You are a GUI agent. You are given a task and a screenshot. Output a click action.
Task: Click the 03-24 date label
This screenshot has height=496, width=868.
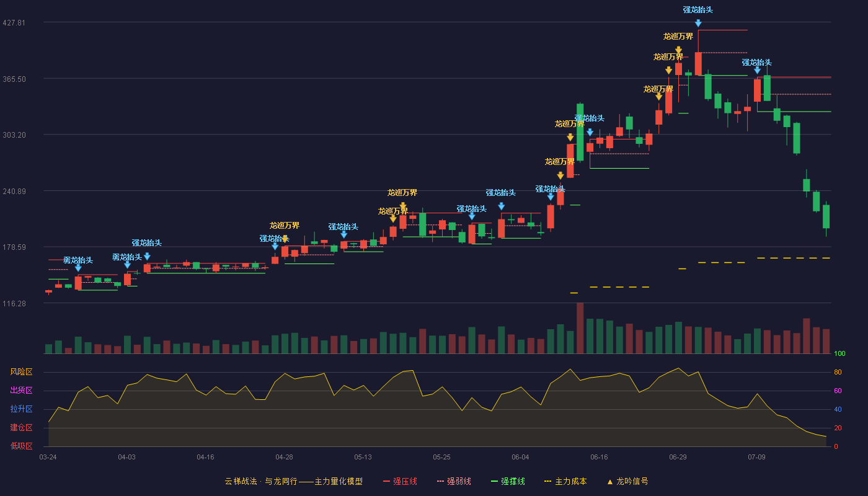(48, 457)
